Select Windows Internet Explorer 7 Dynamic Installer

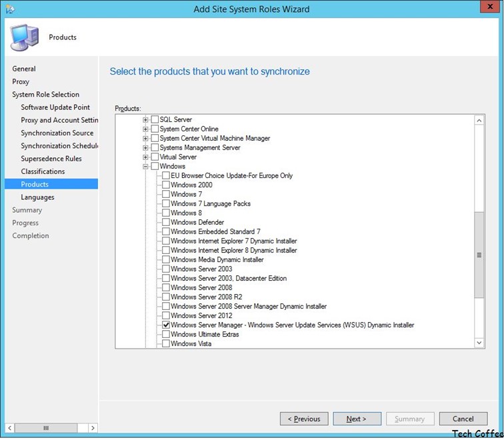tap(234, 241)
